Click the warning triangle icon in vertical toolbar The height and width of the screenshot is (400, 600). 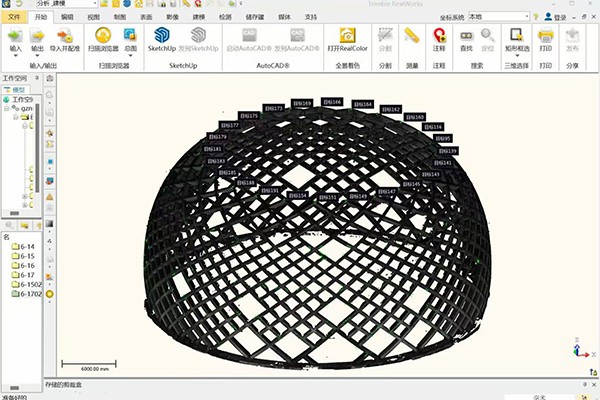click(x=50, y=197)
